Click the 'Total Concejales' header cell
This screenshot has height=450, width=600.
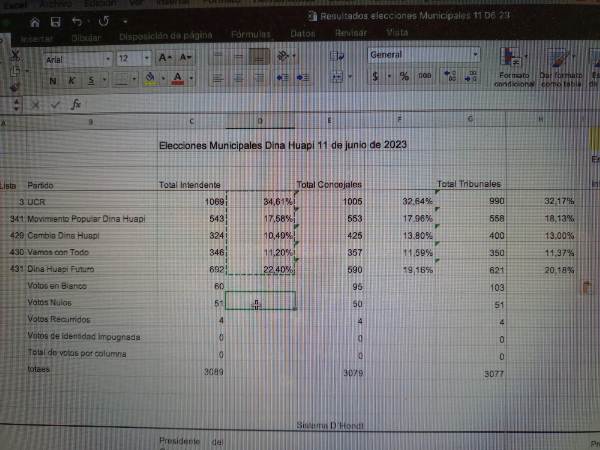point(329,184)
